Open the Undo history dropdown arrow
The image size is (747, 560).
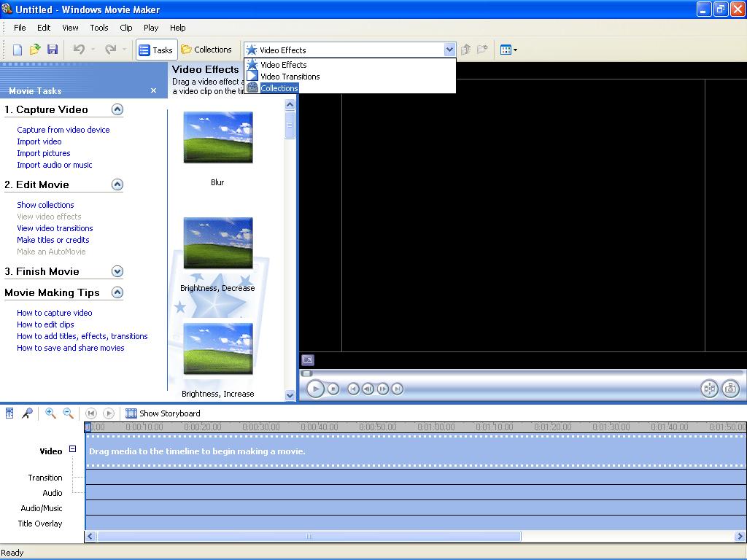click(93, 50)
